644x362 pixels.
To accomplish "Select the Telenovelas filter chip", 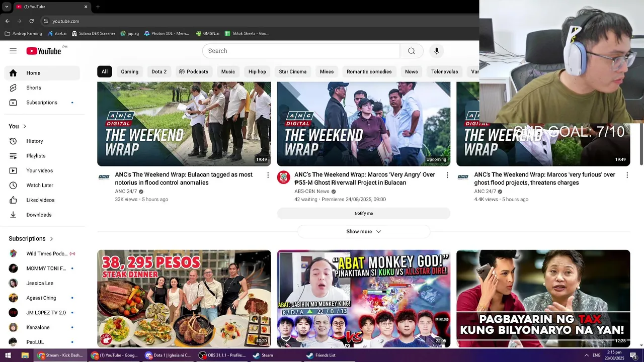I will [445, 72].
